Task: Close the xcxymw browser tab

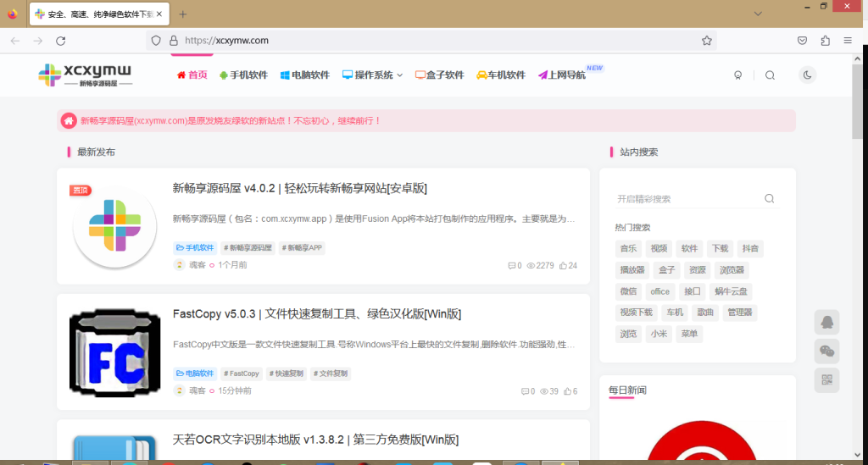Action: (159, 14)
